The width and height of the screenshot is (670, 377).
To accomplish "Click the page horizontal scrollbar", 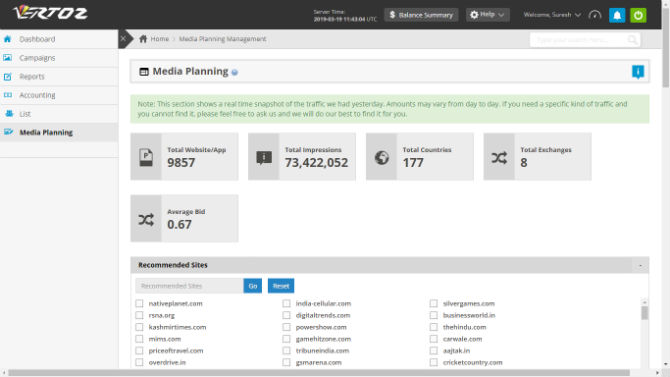I will point(318,373).
